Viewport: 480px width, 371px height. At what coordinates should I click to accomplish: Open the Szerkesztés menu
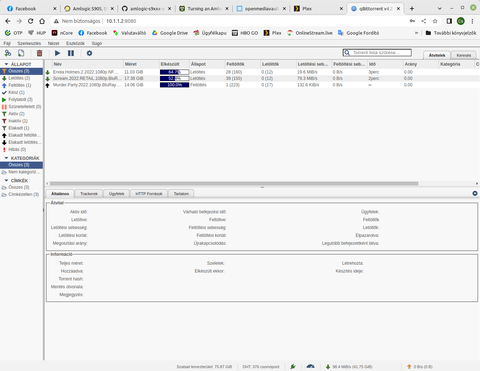[29, 43]
